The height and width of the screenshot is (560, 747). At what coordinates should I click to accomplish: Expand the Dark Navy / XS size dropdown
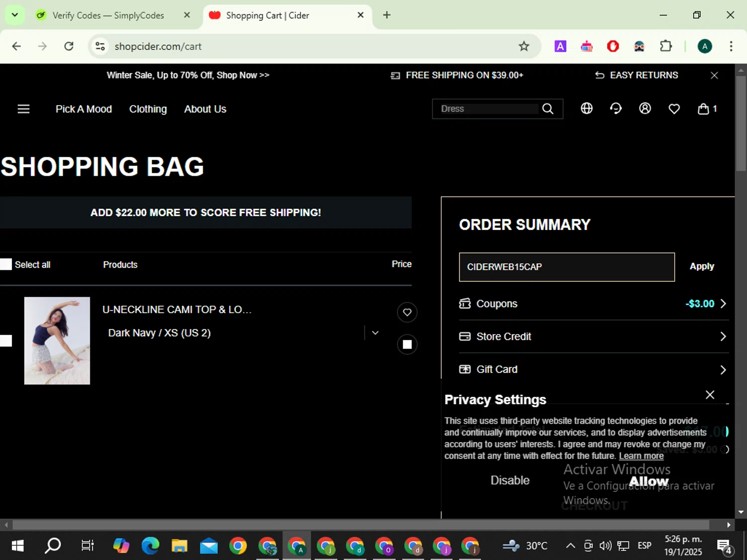(x=375, y=333)
